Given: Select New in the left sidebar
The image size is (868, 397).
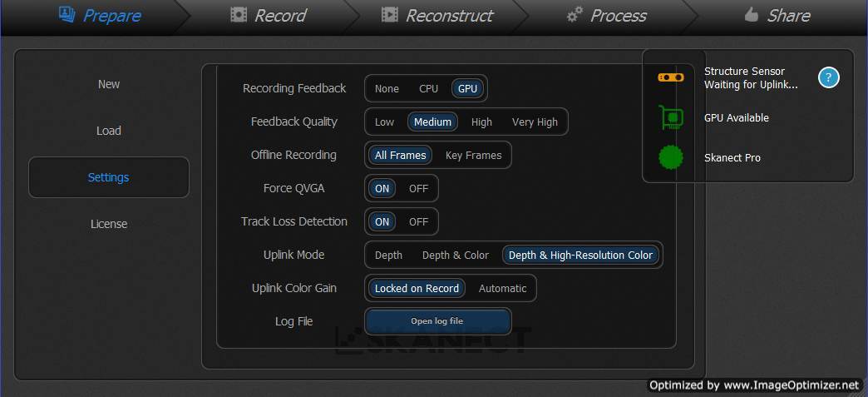Looking at the screenshot, I should coord(109,84).
